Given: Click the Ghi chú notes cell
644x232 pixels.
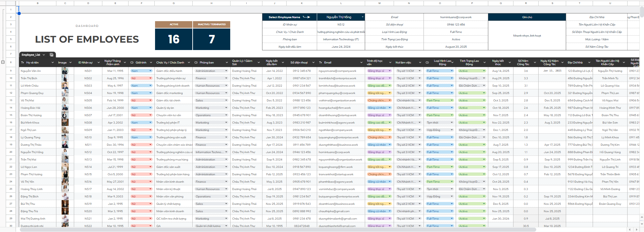Looking at the screenshot, I should (527, 36).
